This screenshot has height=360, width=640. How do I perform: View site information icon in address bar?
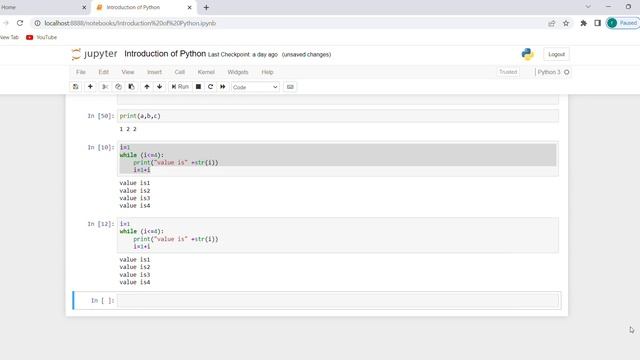coord(37,23)
